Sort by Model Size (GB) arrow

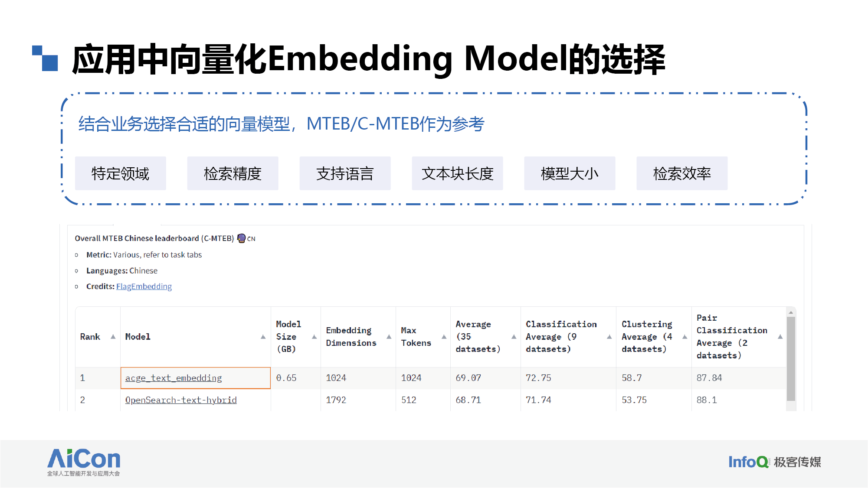[314, 337]
